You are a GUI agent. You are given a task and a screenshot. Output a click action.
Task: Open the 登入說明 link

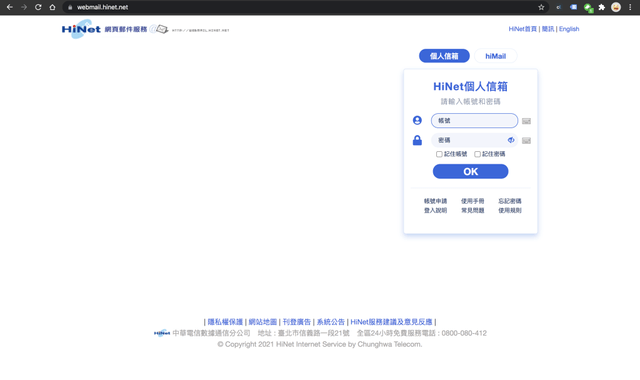435,210
